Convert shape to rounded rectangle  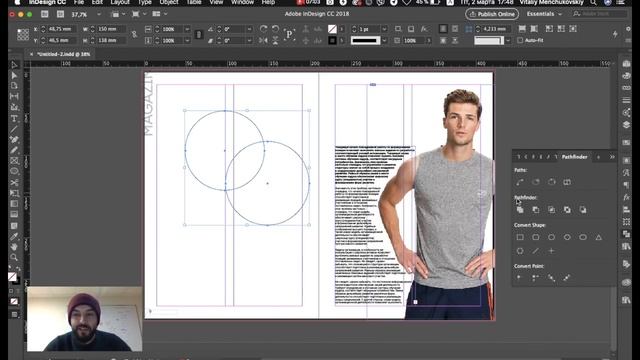pos(536,237)
